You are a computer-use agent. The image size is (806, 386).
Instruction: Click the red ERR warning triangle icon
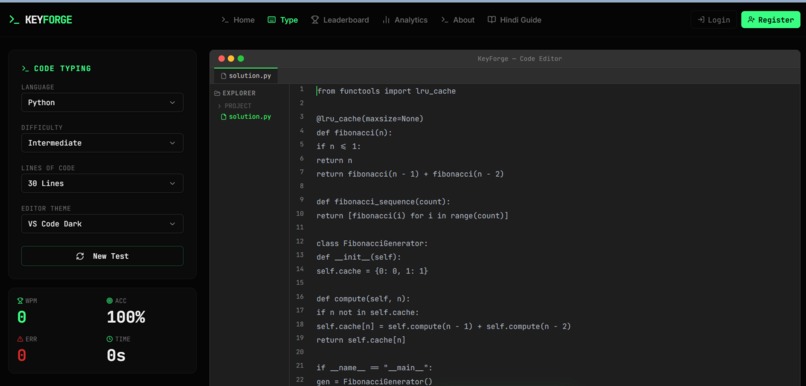pyautogui.click(x=20, y=339)
